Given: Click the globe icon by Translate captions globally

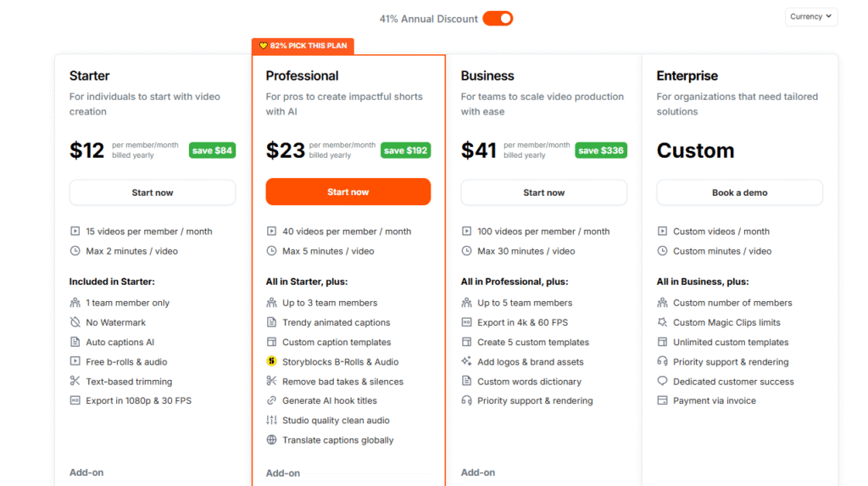Looking at the screenshot, I should (271, 439).
